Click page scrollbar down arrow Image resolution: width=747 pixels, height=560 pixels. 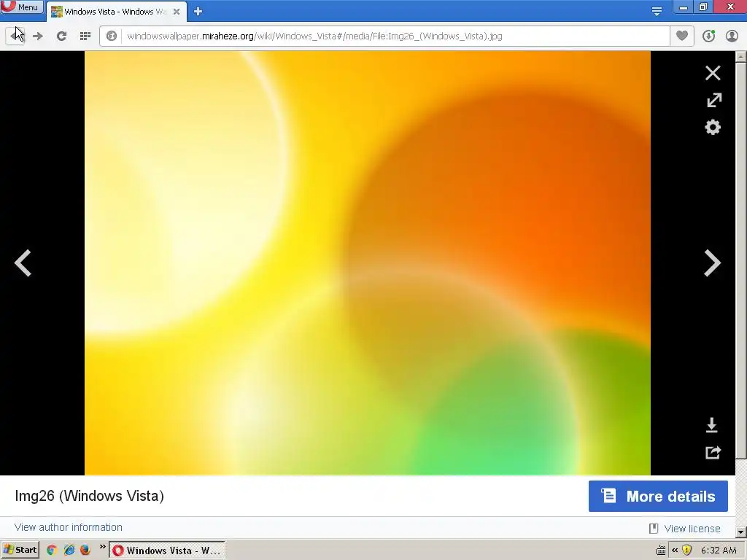(x=741, y=532)
